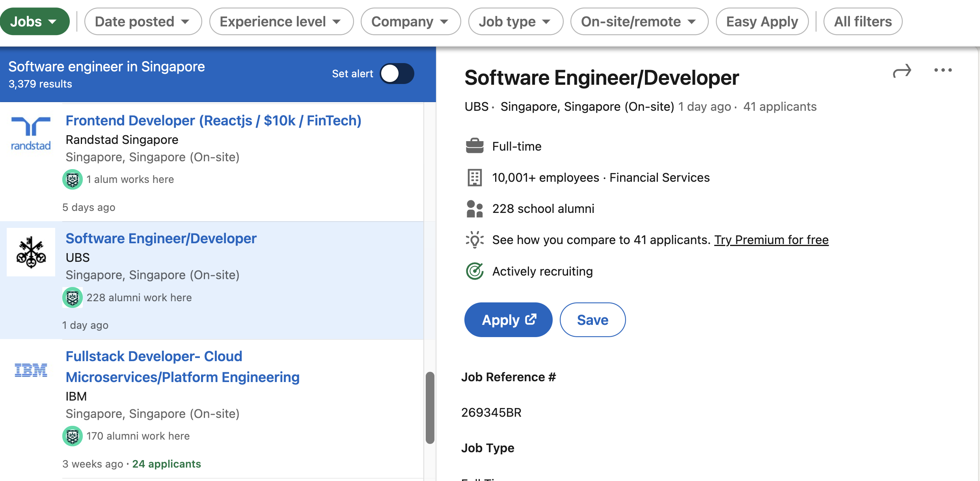980x481 pixels.
Task: Save the UBS job posting
Action: (592, 320)
